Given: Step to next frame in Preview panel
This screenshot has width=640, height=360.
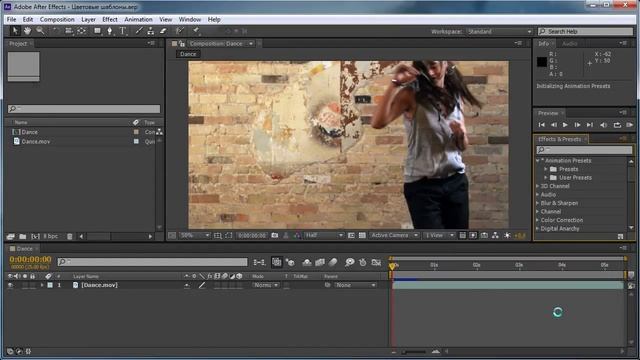Looking at the screenshot, I should [577, 125].
